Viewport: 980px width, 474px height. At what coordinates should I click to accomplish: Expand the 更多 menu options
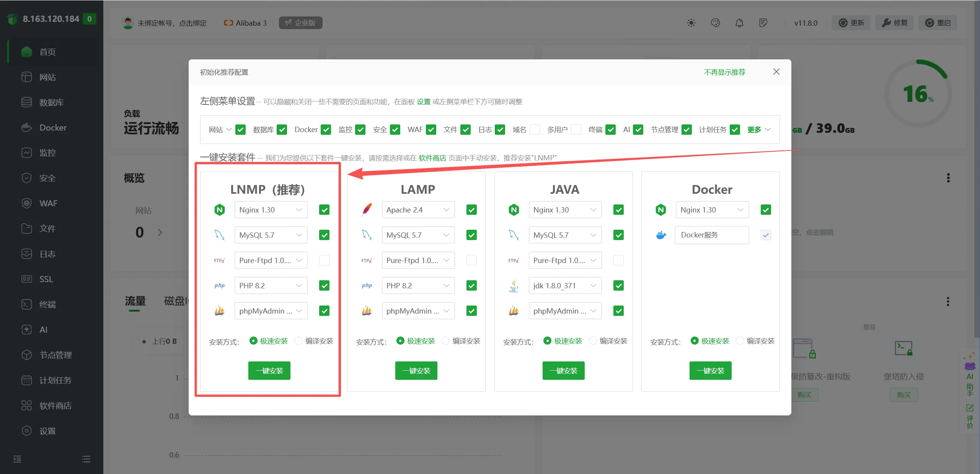point(759,130)
